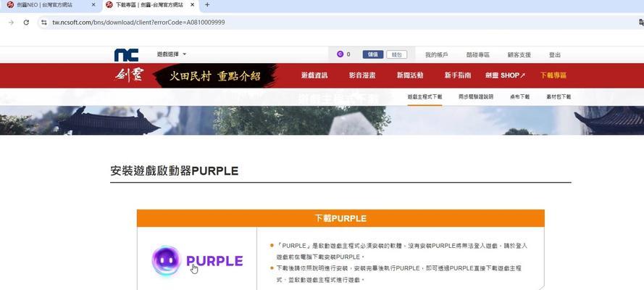The image size is (644, 290).
Task: Click the 儲值 button
Action: [373, 54]
